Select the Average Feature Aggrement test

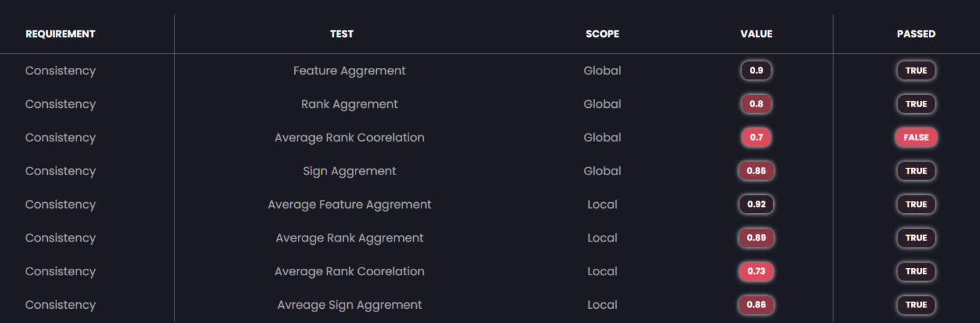tap(350, 205)
